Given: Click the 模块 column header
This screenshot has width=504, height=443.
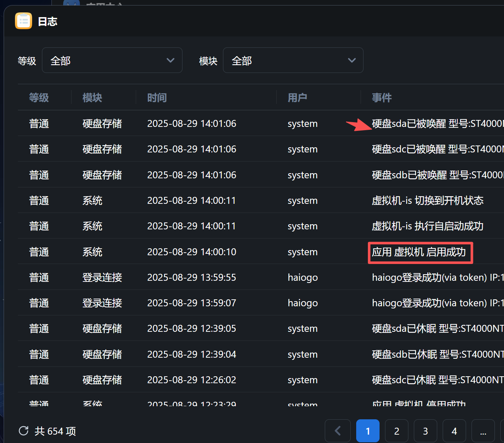Looking at the screenshot, I should [x=92, y=98].
